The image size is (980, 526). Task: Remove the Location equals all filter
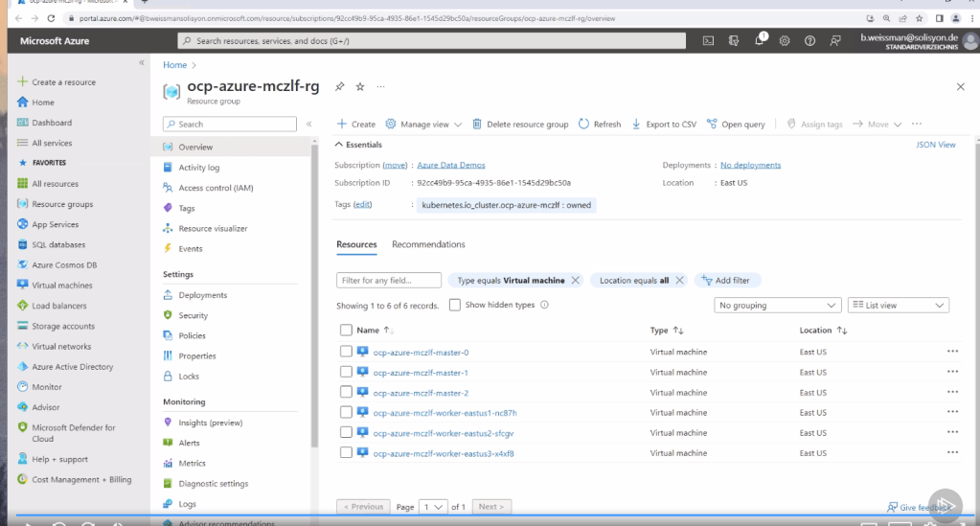pos(679,280)
